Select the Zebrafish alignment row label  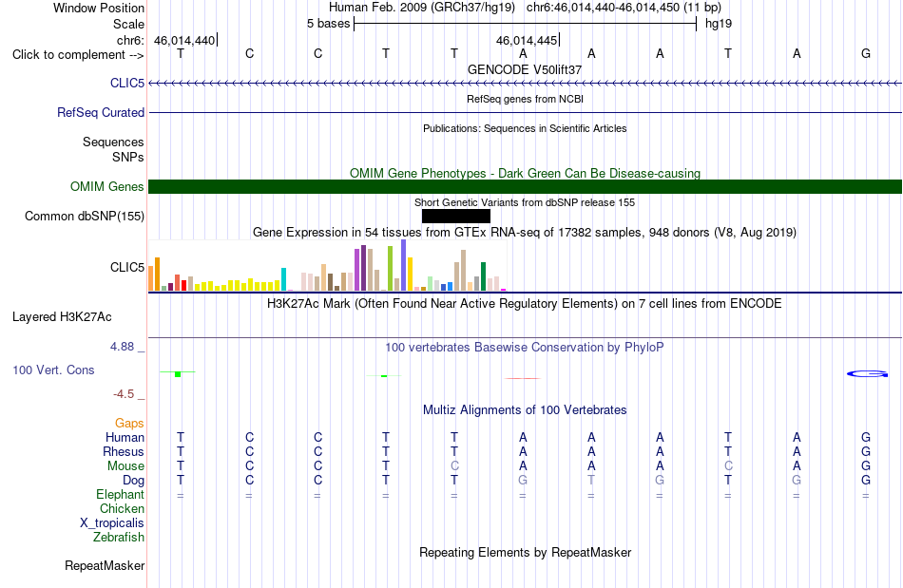[x=119, y=537]
